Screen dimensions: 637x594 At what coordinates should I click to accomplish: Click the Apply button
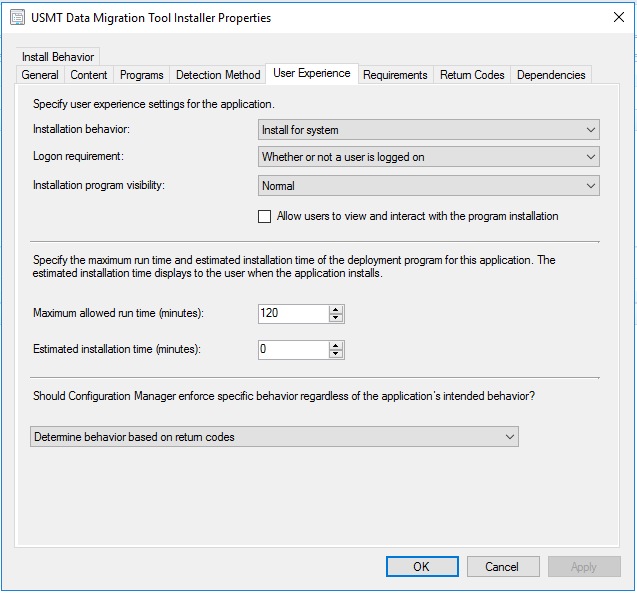coord(584,566)
